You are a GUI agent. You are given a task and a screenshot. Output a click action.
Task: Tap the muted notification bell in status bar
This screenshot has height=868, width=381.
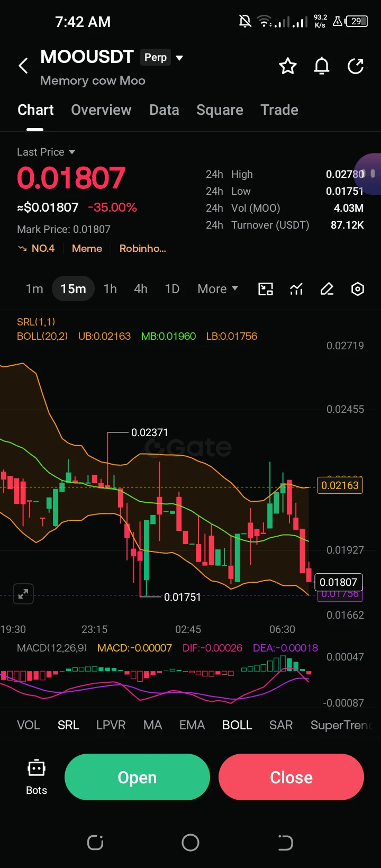[x=245, y=21]
